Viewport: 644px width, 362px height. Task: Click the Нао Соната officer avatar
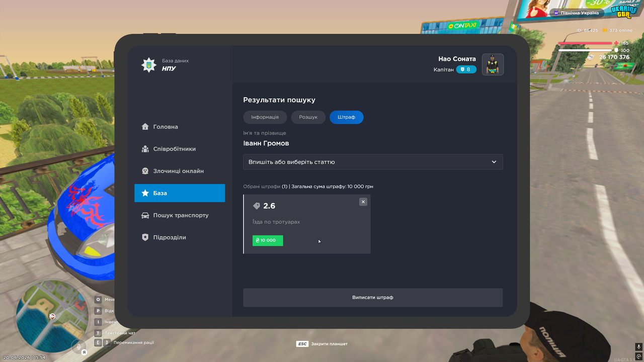click(x=493, y=64)
